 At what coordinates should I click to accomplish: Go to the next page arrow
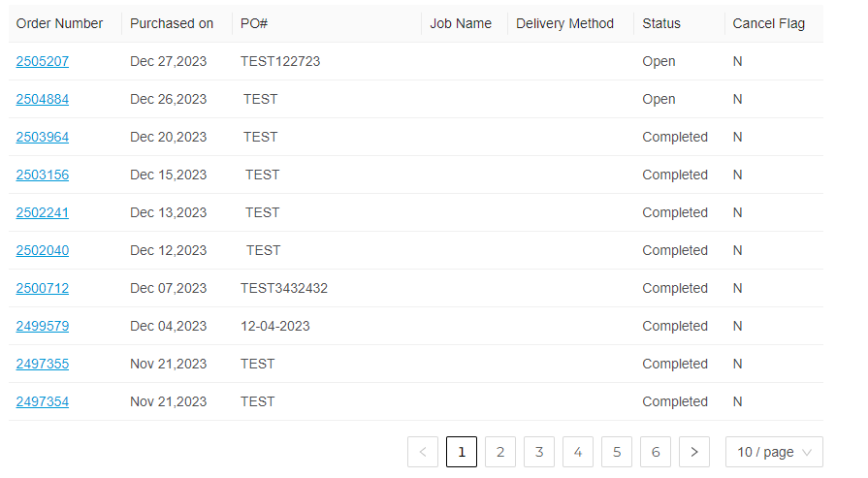click(694, 452)
